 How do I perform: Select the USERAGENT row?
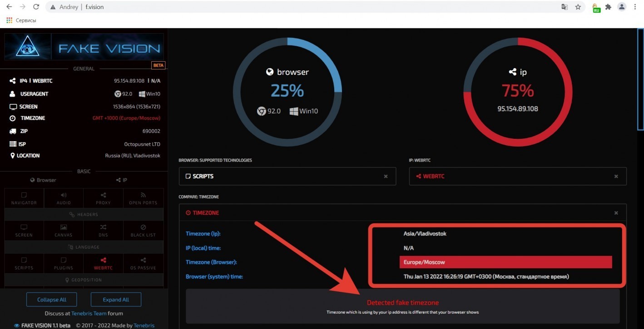click(x=84, y=94)
